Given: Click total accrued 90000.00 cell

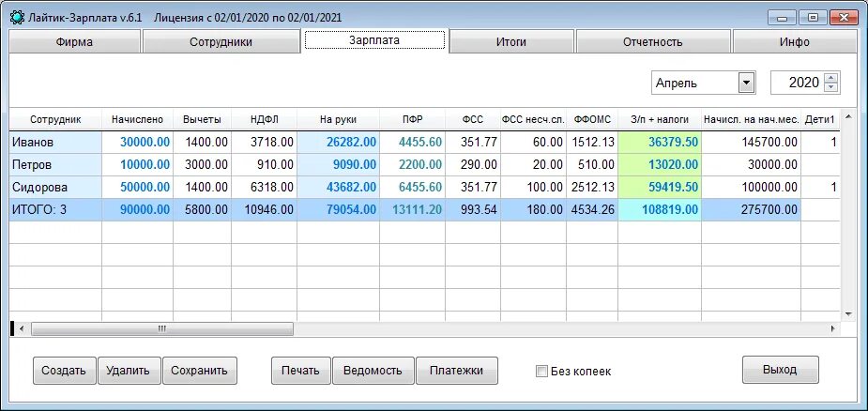Looking at the screenshot, I should pos(137,210).
